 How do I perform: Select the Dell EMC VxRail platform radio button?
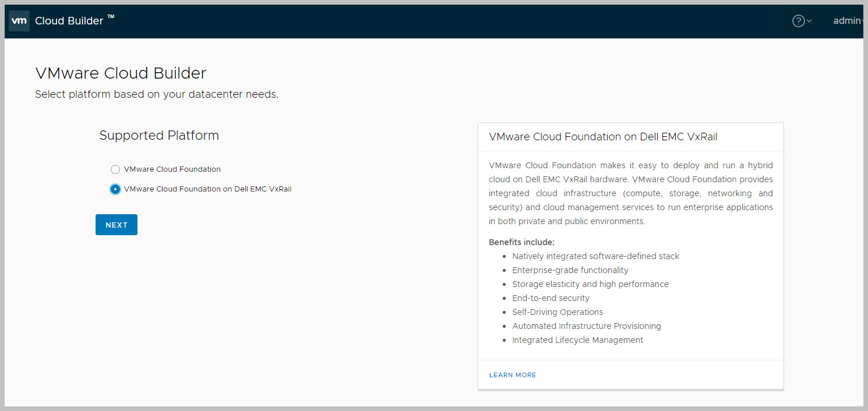coord(115,189)
